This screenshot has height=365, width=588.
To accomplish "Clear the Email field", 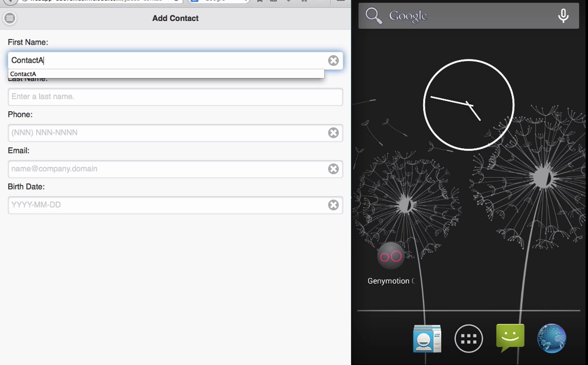I will [333, 169].
